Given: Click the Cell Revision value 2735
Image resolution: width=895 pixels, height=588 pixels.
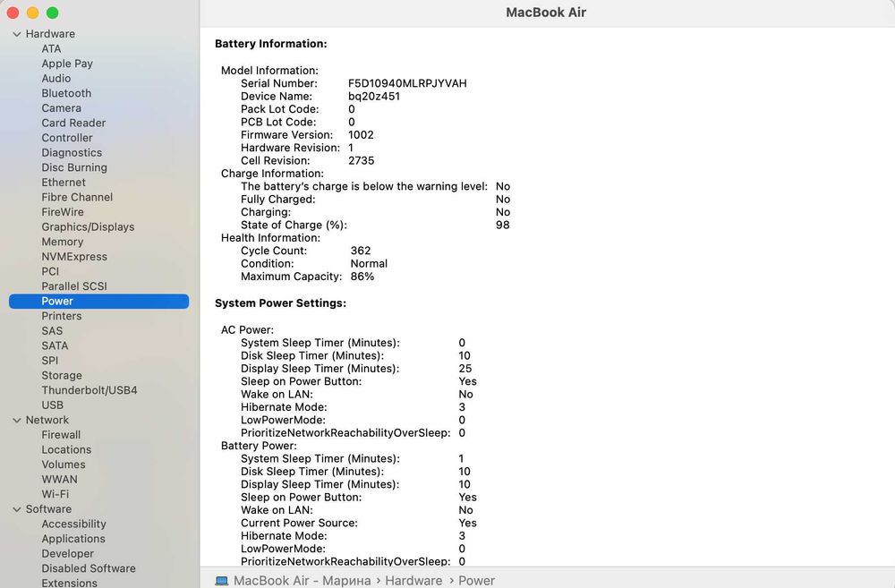Looking at the screenshot, I should [362, 160].
